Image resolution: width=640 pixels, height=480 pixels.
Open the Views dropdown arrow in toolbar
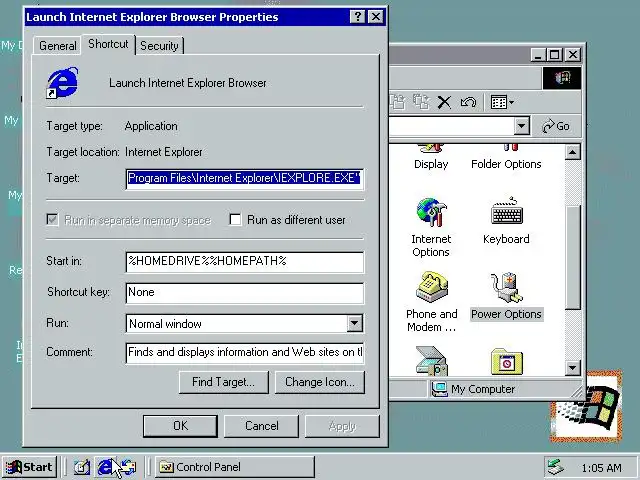511,102
